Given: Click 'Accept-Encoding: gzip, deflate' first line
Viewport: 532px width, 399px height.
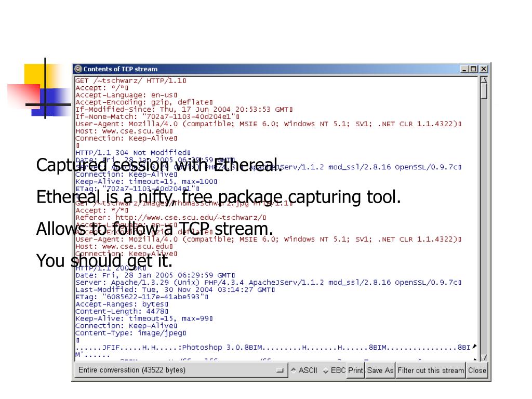Looking at the screenshot, I should [x=144, y=102].
